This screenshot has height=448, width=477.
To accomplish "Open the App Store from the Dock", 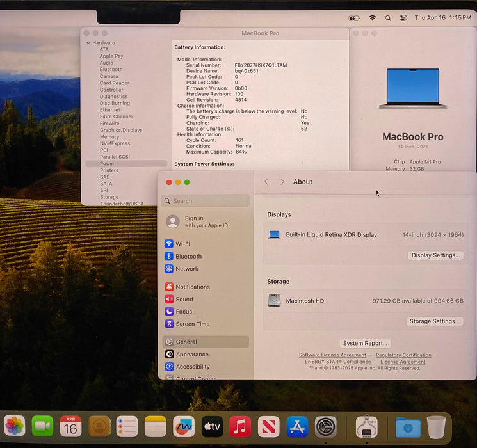I will point(297,426).
